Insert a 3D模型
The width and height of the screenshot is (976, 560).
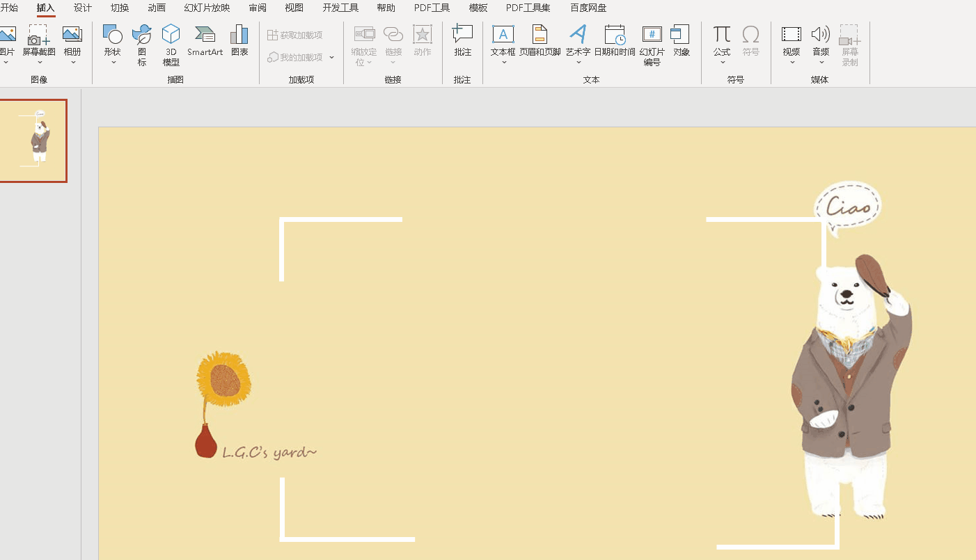(171, 45)
